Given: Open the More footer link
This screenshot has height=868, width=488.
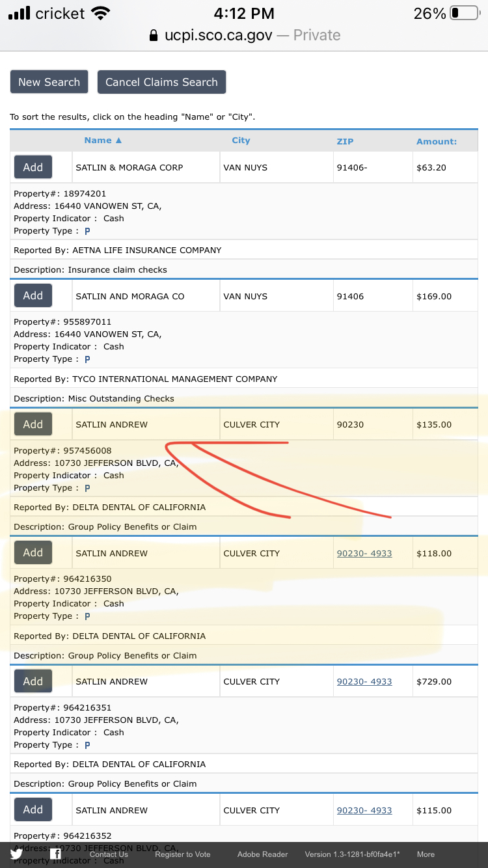Looking at the screenshot, I should tap(426, 854).
